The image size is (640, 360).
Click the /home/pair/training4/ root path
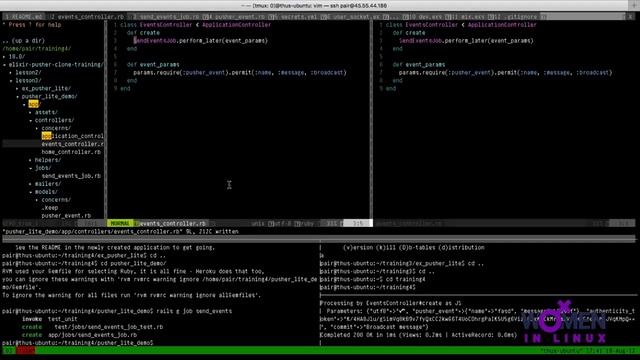pyautogui.click(x=37, y=49)
